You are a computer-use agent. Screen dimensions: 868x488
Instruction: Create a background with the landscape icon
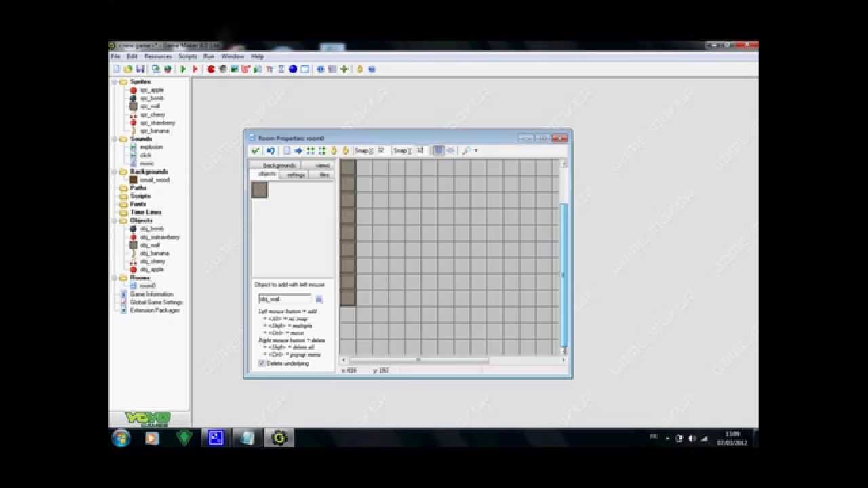pos(234,69)
